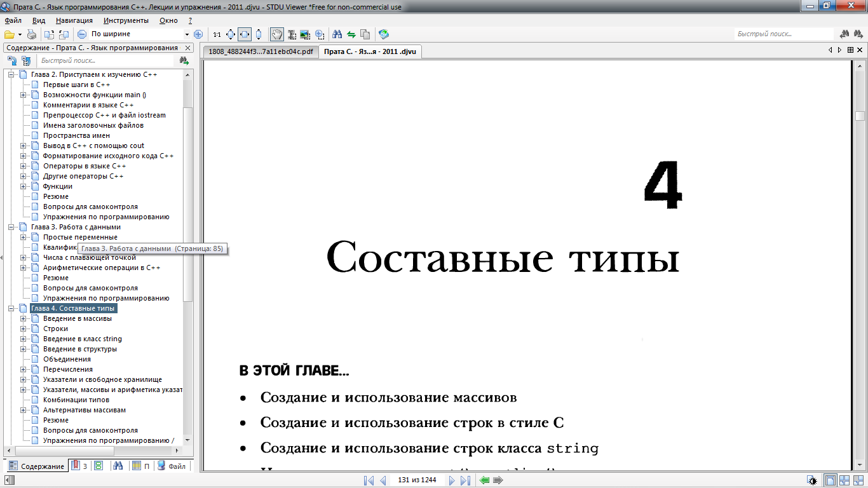Collapse the 'Глава 4. Составные типы' node
Image resolution: width=868 pixels, height=488 pixels.
coord(11,308)
